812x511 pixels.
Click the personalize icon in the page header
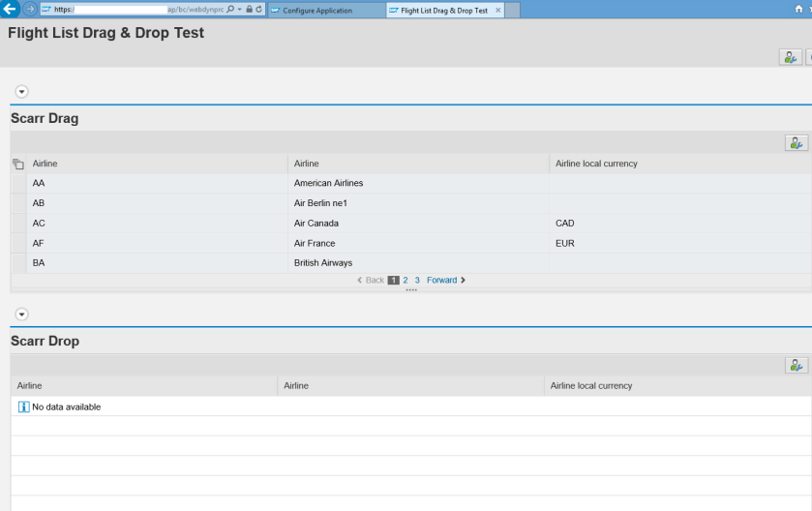point(791,57)
